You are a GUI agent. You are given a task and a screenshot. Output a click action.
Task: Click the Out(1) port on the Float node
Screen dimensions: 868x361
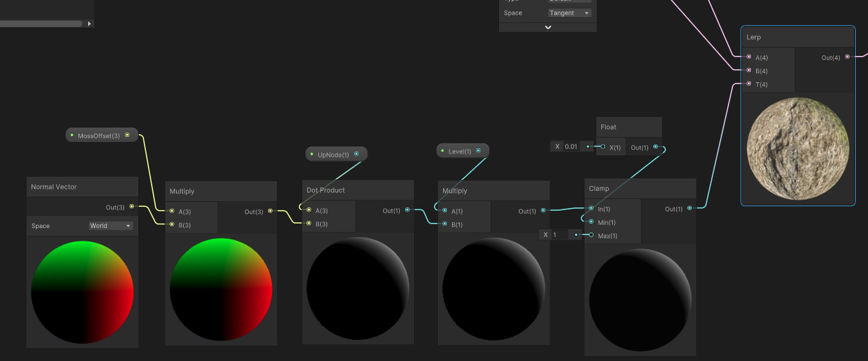[x=655, y=147]
